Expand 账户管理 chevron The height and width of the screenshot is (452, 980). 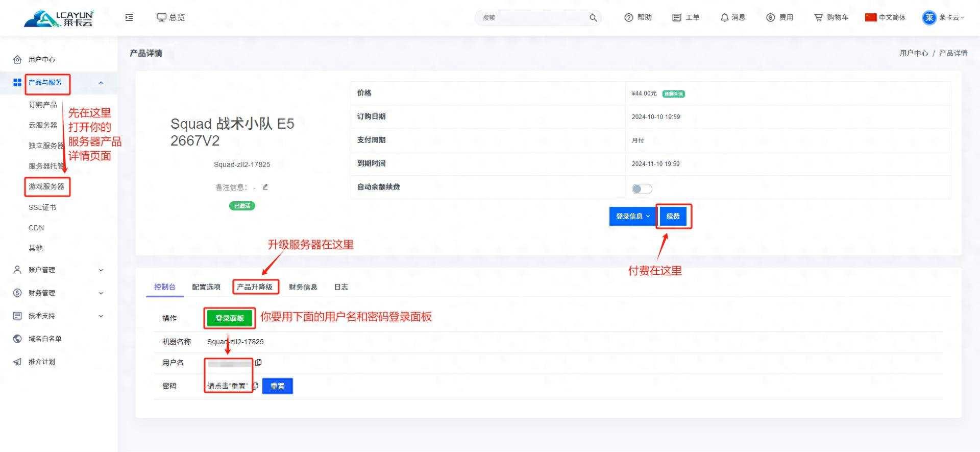[101, 270]
